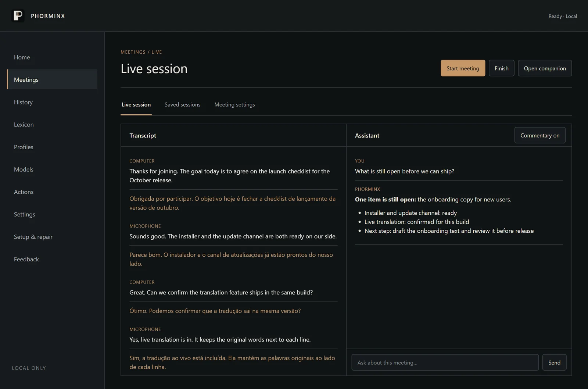This screenshot has height=389, width=588.
Task: Open Setup & repair page
Action: coord(52,237)
